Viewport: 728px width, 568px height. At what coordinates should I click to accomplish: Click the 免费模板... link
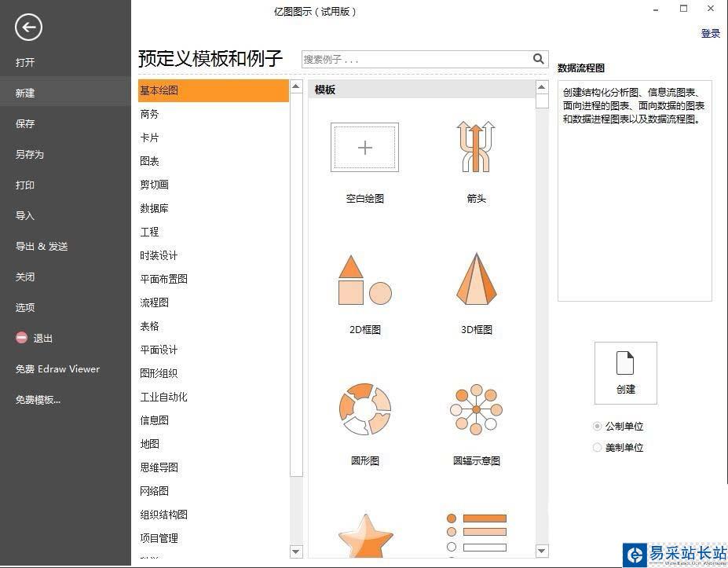click(x=38, y=399)
